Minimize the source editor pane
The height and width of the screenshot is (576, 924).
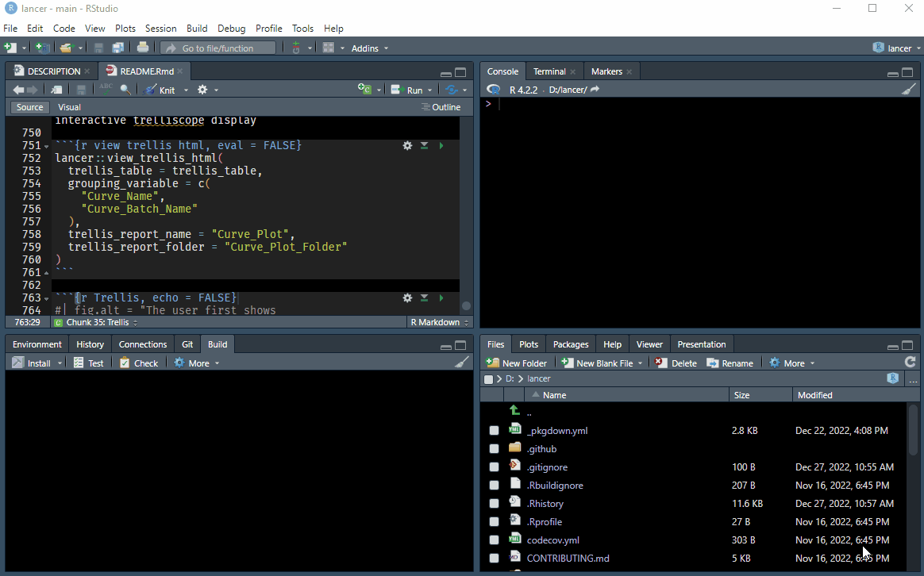pos(446,73)
